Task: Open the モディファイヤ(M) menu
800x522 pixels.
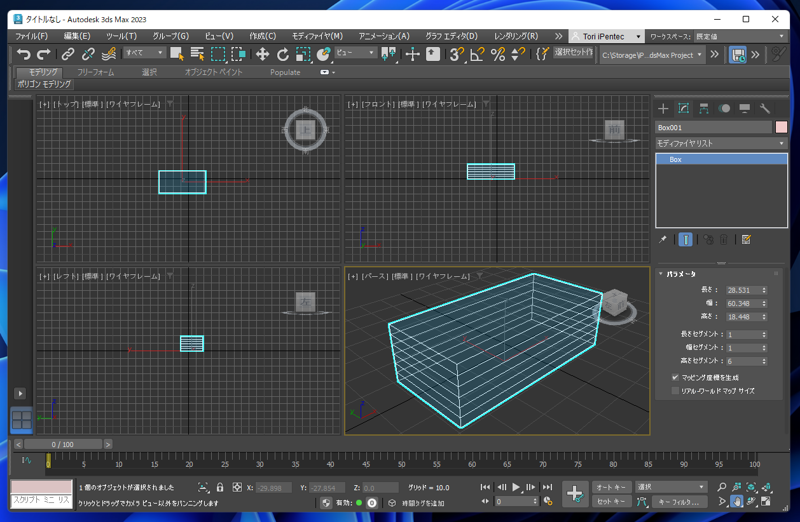Action: [317, 36]
